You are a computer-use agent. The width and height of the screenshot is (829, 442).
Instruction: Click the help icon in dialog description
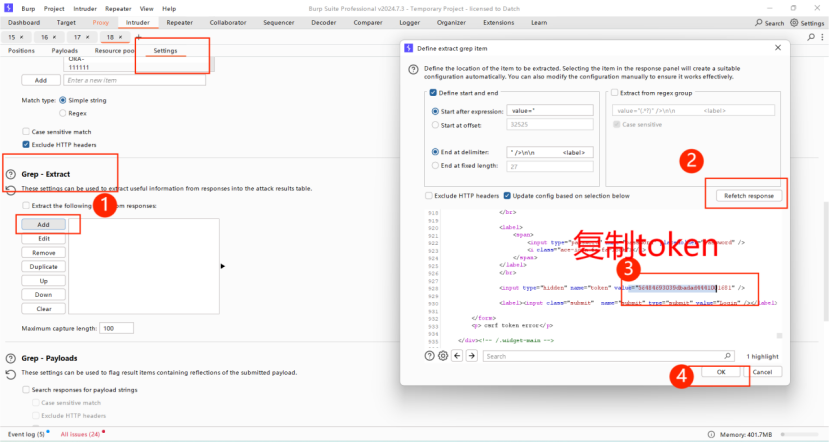(413, 69)
